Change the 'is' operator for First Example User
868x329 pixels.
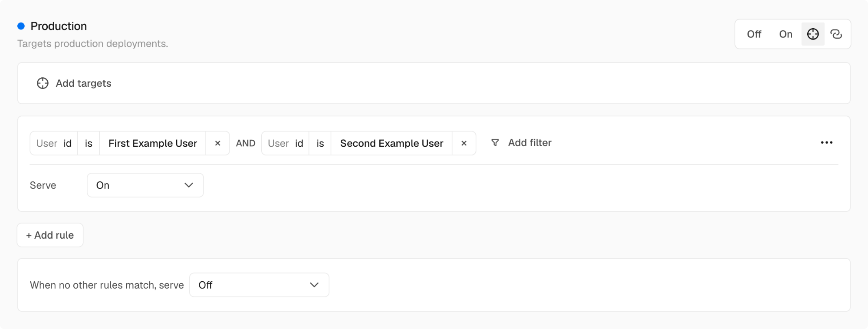[x=89, y=143]
